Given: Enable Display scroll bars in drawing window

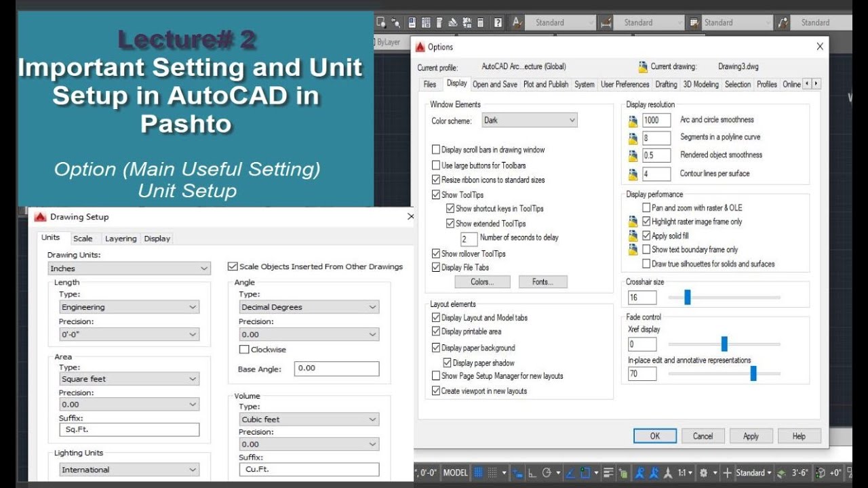Looking at the screenshot, I should click(x=436, y=150).
